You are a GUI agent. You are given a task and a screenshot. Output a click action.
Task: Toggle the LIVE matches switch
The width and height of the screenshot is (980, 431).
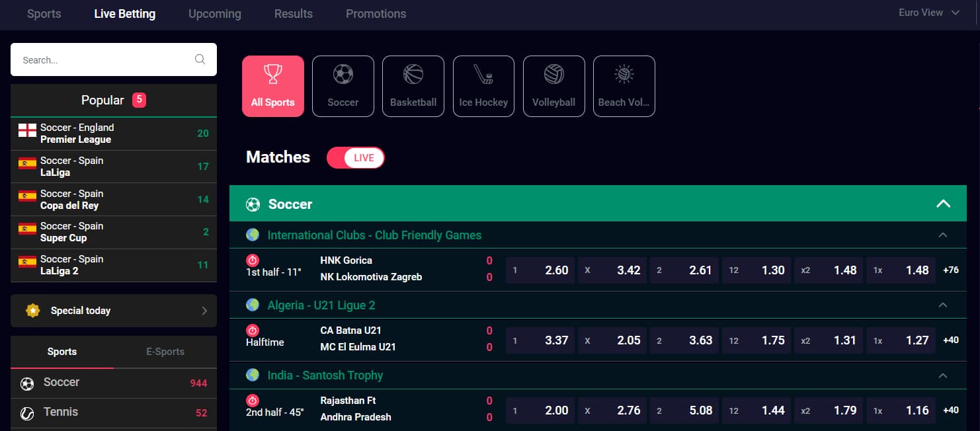[356, 157]
